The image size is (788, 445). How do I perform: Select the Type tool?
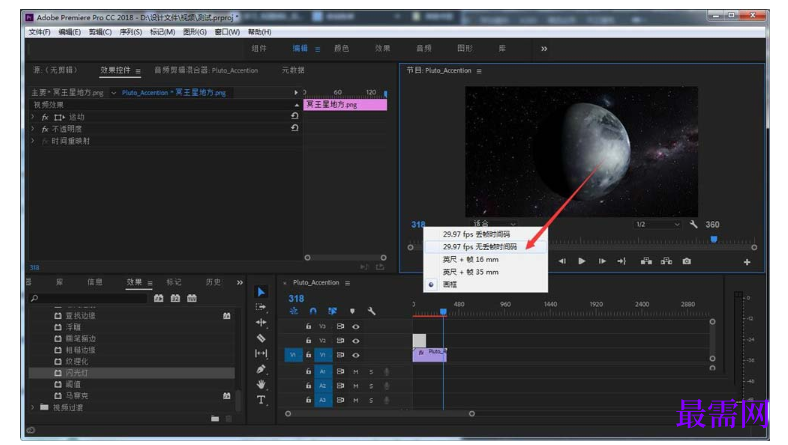(261, 400)
